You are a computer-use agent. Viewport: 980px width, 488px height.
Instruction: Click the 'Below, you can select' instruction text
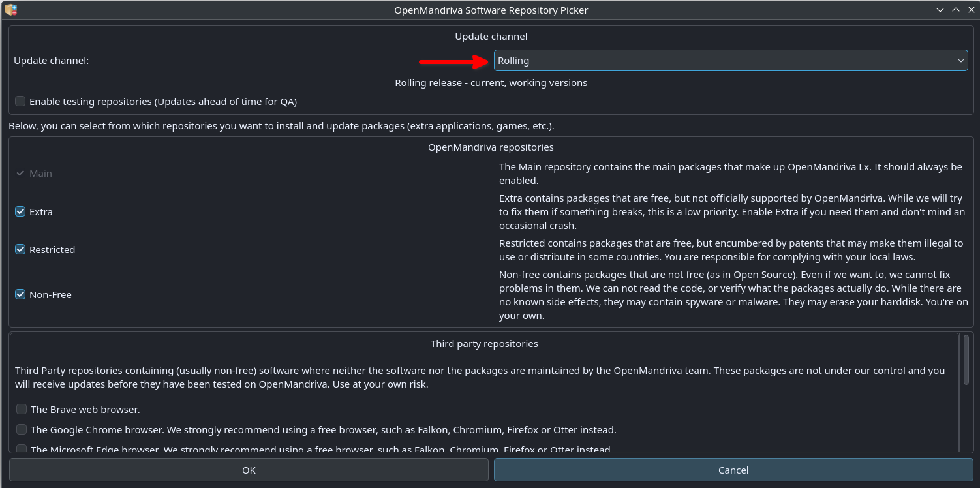281,125
